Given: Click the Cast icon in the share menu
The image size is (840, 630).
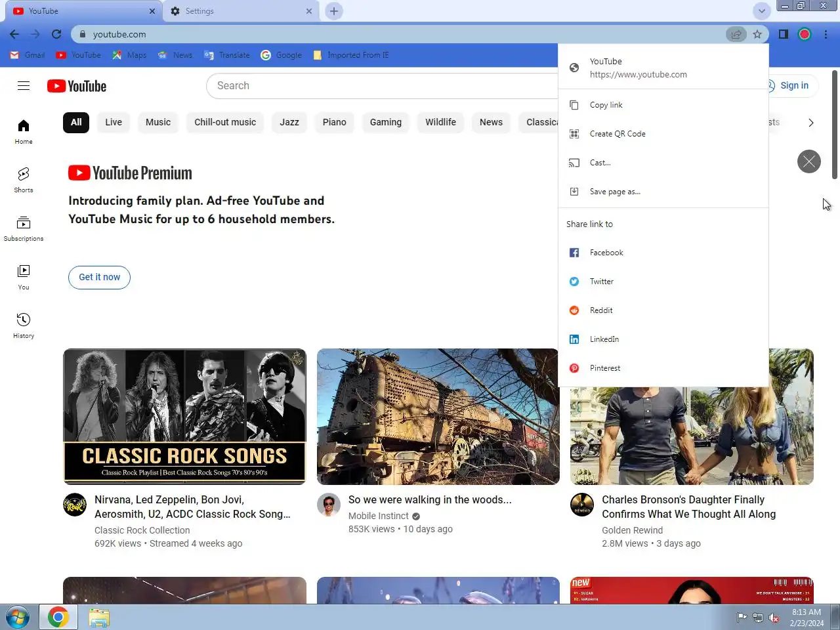Looking at the screenshot, I should coord(574,163).
